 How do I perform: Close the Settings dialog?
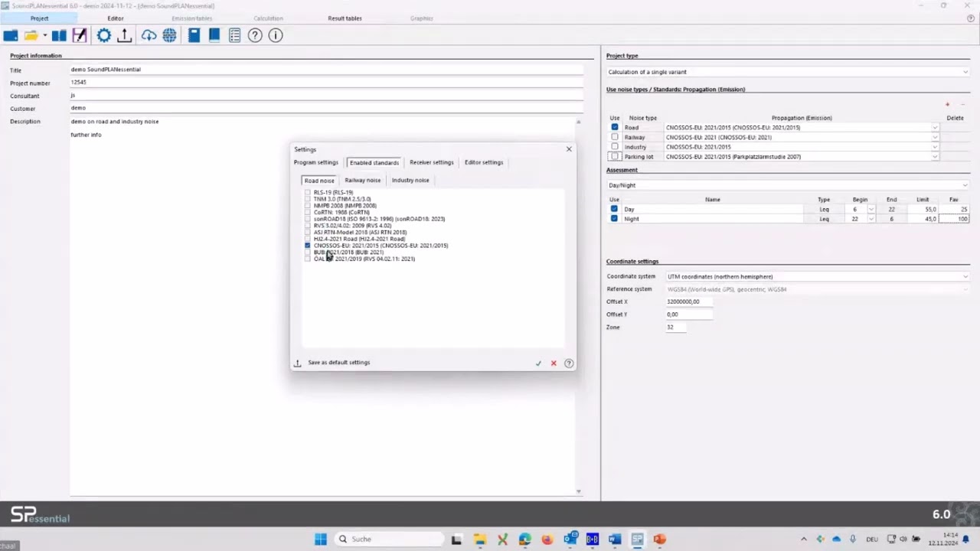(x=569, y=149)
